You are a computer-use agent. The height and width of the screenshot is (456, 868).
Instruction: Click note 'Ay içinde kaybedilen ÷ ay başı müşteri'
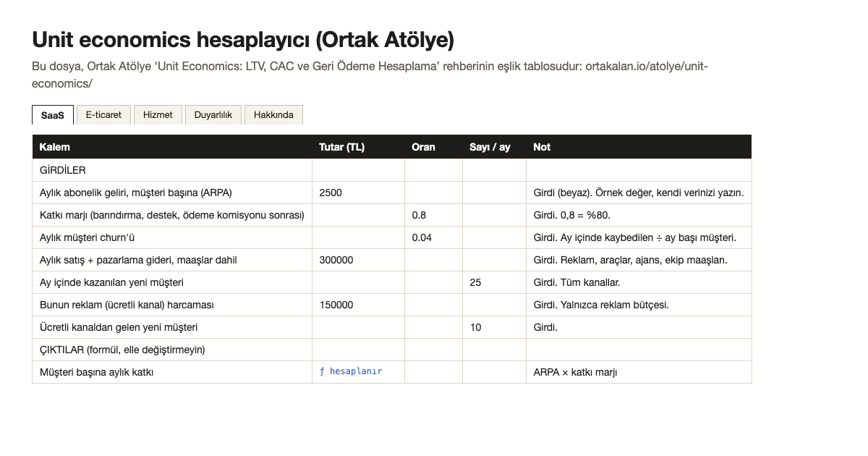(634, 237)
